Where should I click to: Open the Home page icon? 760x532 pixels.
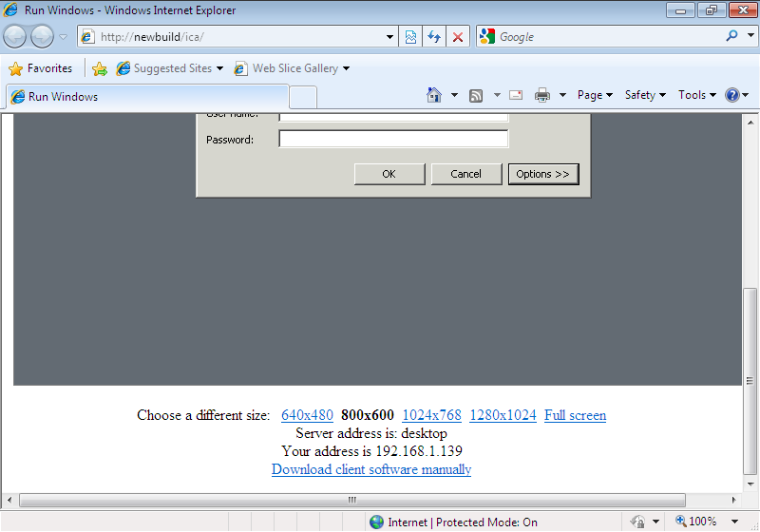tap(434, 95)
